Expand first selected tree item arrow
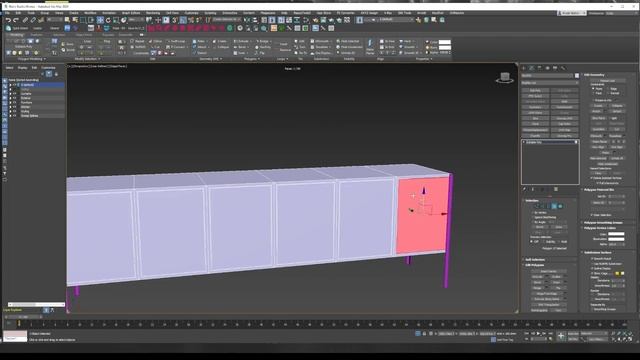 pos(11,84)
